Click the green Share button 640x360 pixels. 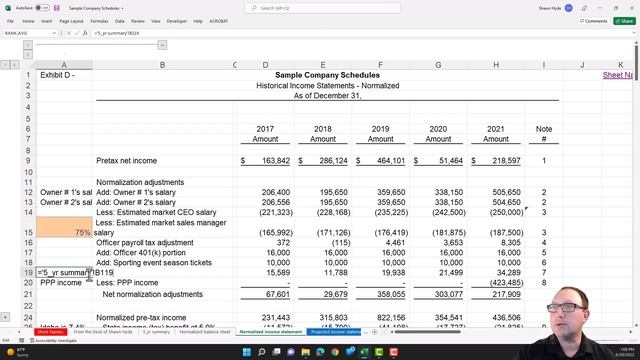[x=624, y=21]
